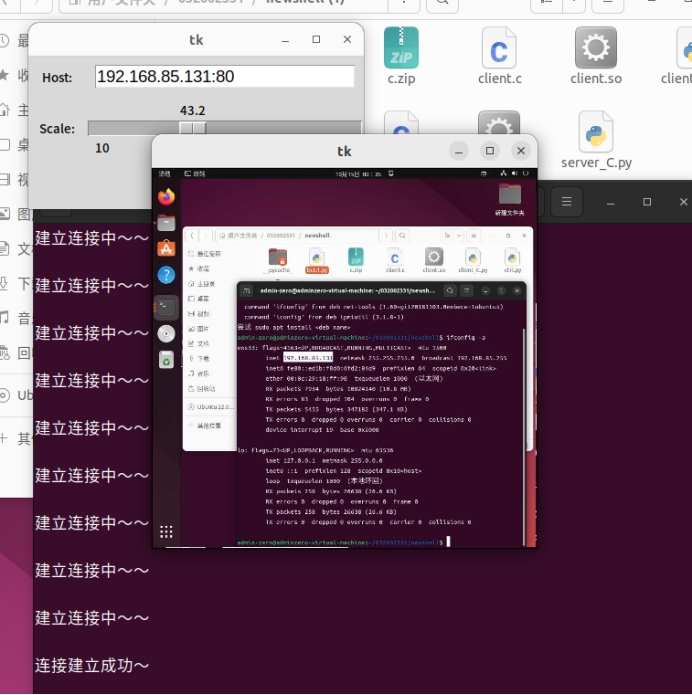The height and width of the screenshot is (695, 692).
Task: Click the disc icon in remote dock
Action: click(x=166, y=333)
